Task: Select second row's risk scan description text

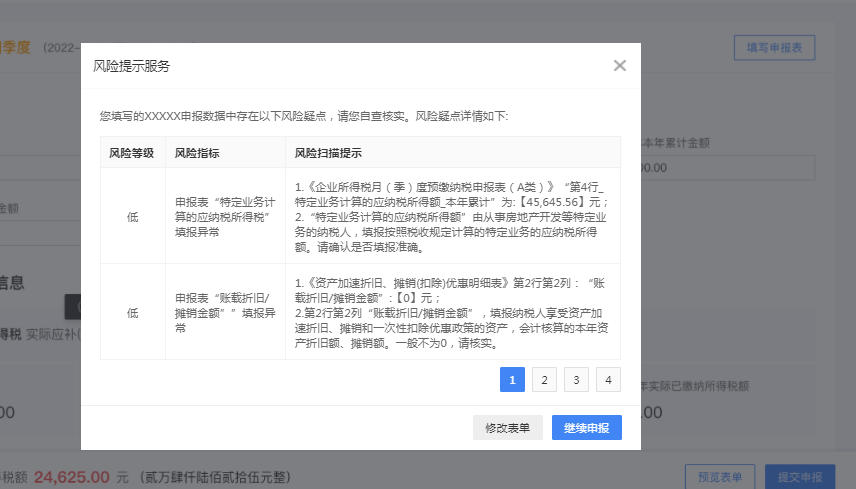Action: click(452, 312)
